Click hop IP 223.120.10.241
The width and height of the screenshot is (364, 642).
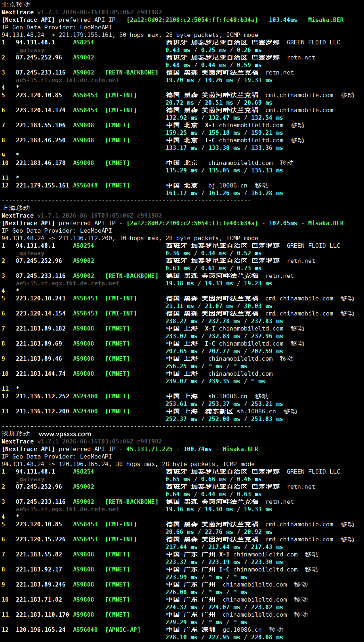41,298
